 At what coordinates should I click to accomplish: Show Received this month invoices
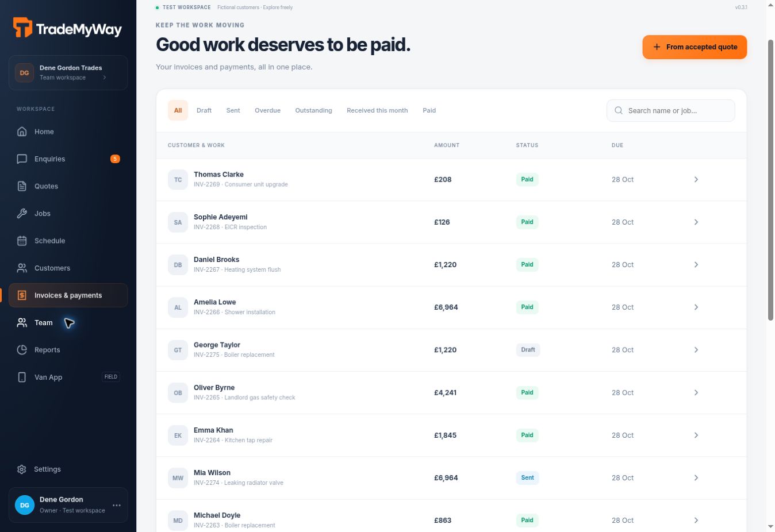pyautogui.click(x=377, y=110)
